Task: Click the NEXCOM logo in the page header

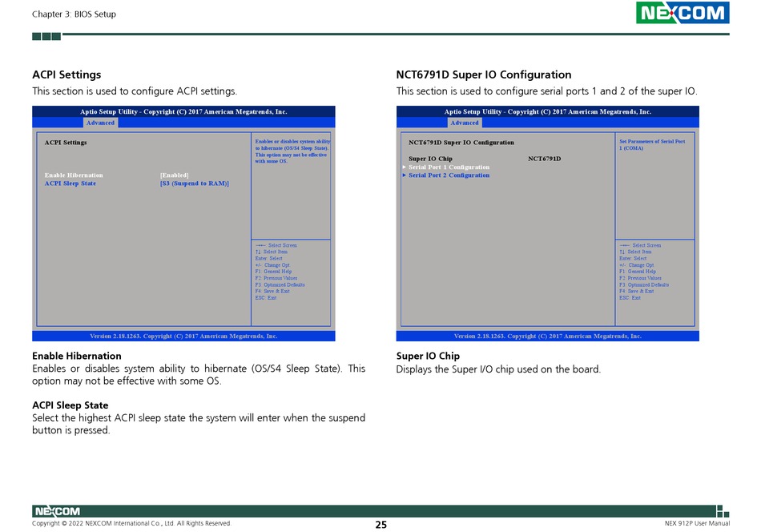Action: (682, 13)
